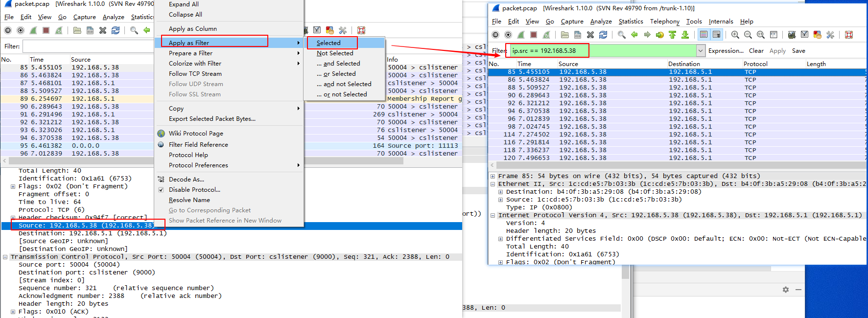868x318 pixels.
Task: Jump to last packet icon
Action: [x=685, y=35]
